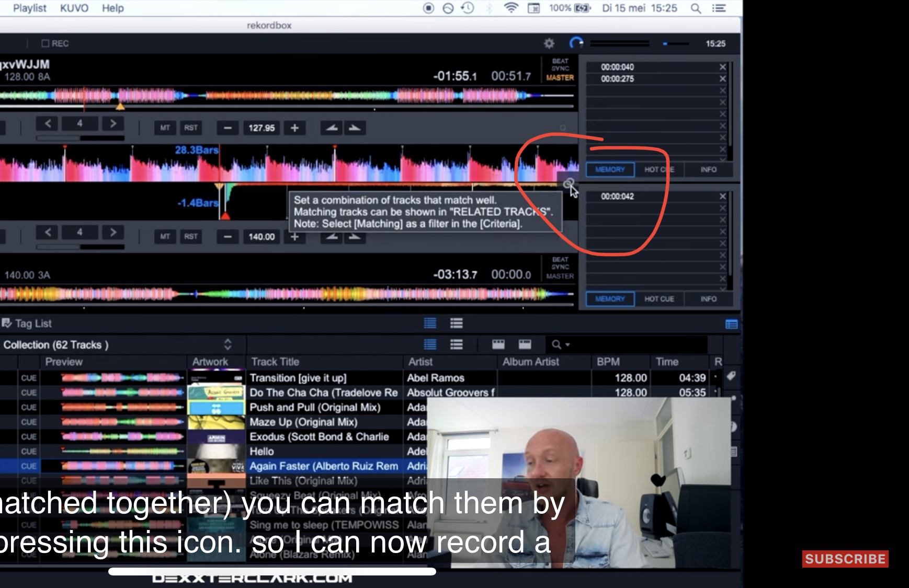Viewport: 909px width, 588px height.
Task: Toggle MT master tempo on top deck
Action: (165, 128)
